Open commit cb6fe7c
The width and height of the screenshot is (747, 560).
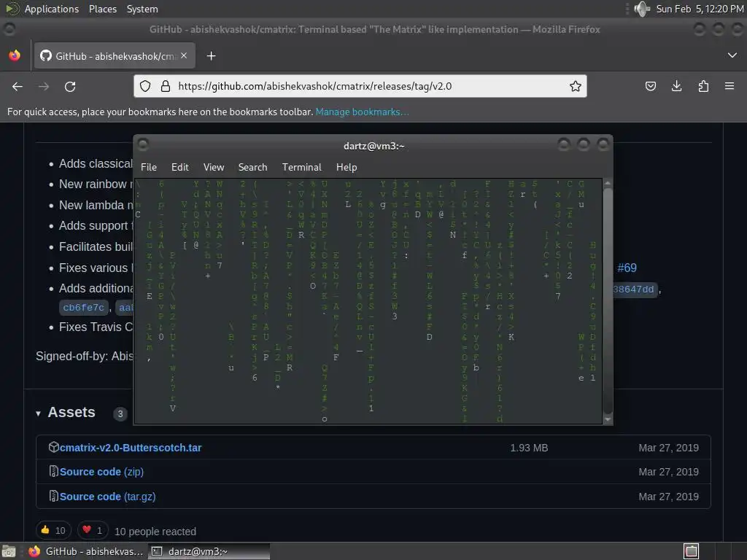84,308
